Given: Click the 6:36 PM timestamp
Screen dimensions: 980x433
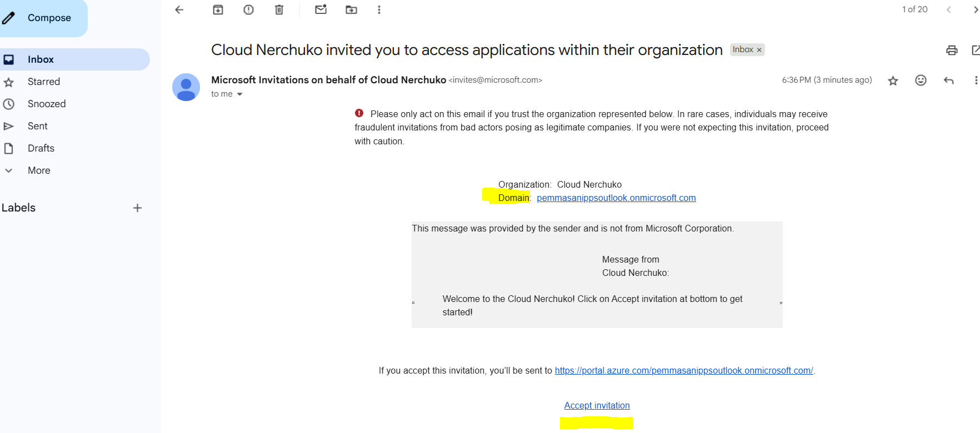Looking at the screenshot, I should pos(827,80).
